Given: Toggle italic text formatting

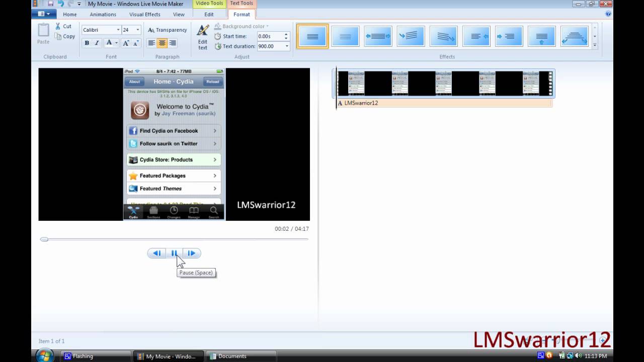Looking at the screenshot, I should click(97, 43).
